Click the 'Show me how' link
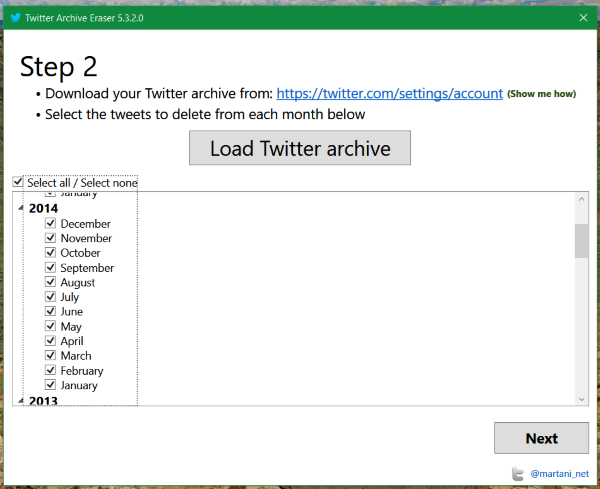 (x=541, y=94)
